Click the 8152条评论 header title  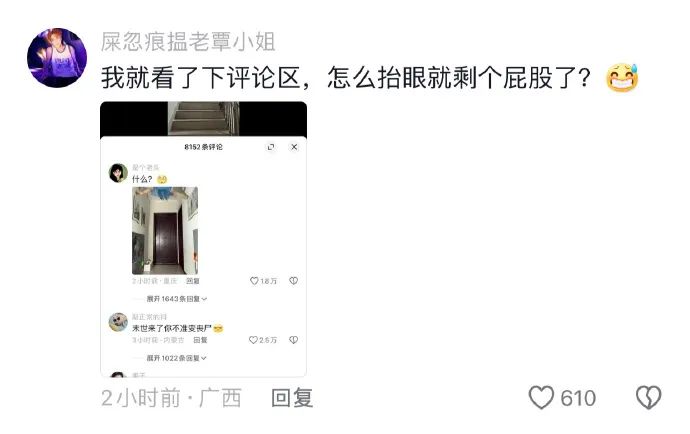[203, 147]
